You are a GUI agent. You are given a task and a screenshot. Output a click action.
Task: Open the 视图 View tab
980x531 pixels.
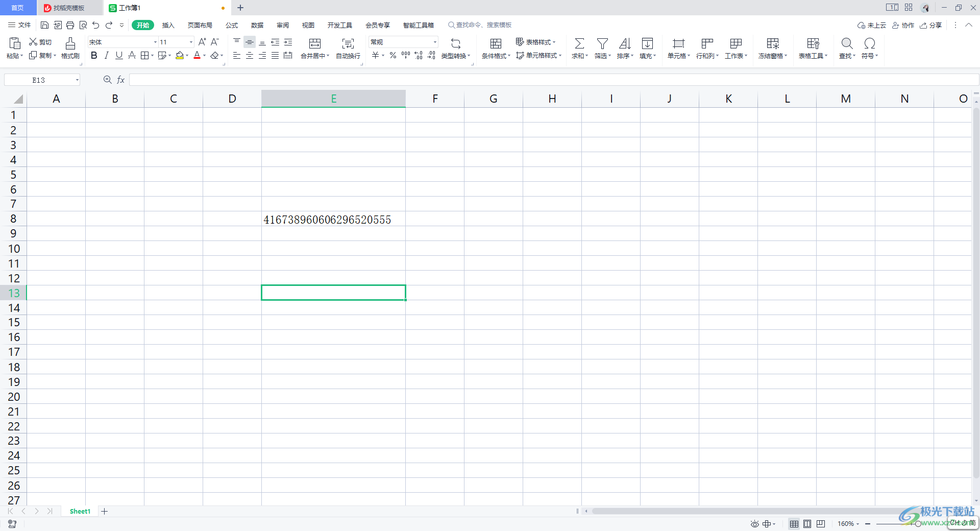pyautogui.click(x=308, y=25)
